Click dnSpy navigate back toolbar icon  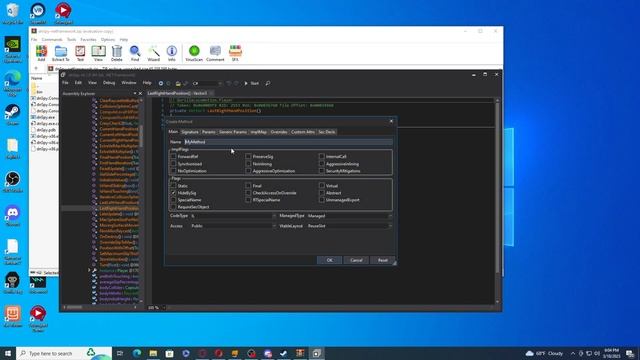[161, 83]
